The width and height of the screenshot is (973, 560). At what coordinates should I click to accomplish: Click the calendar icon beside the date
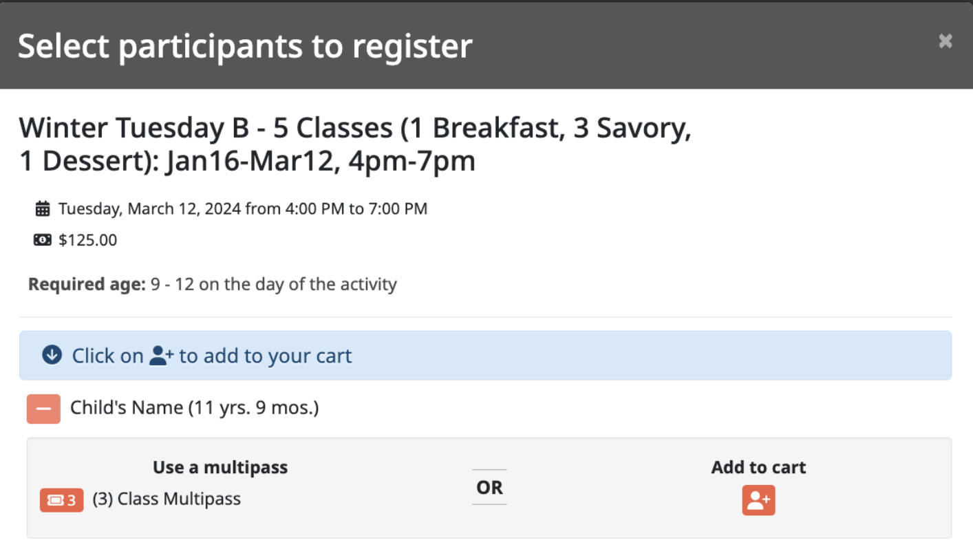pos(43,208)
